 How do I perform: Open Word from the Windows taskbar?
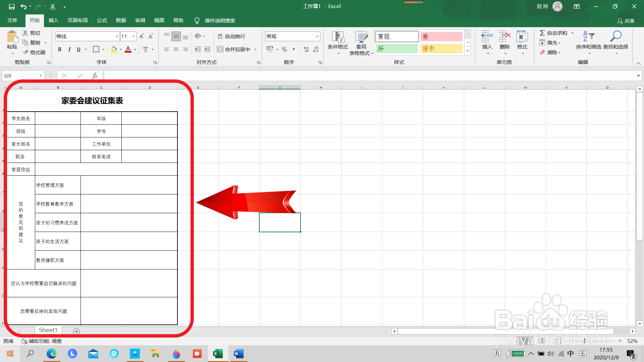[238, 354]
